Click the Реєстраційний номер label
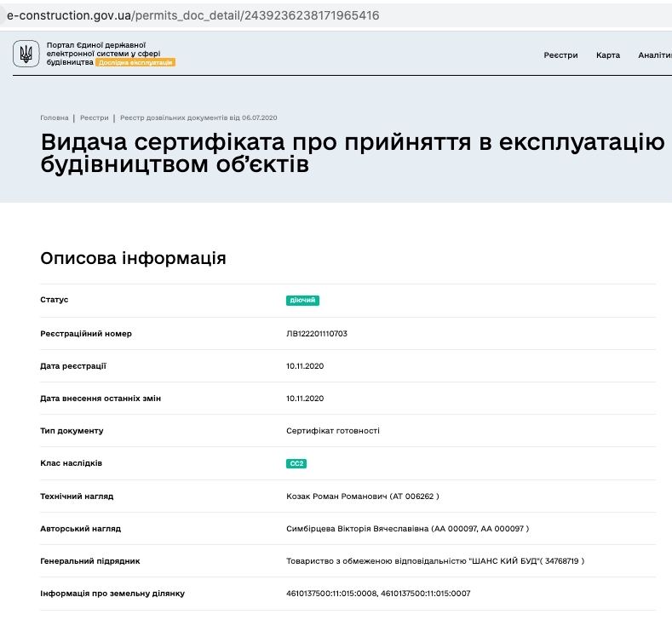The height and width of the screenshot is (620, 672). click(x=86, y=334)
